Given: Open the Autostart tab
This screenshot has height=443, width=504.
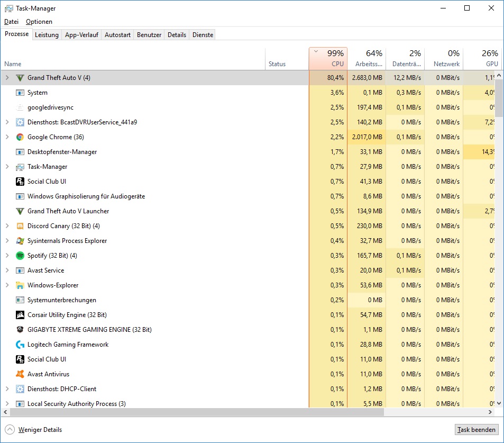Looking at the screenshot, I should (117, 35).
